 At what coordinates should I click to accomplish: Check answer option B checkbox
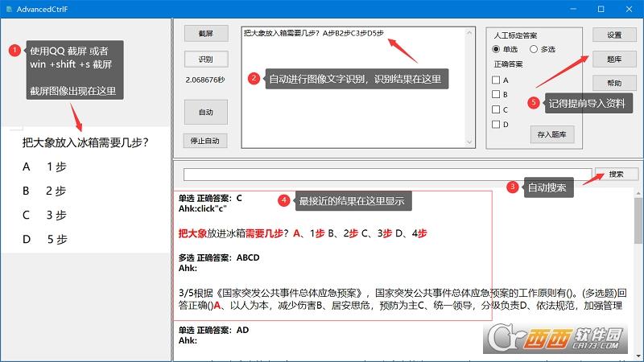496,94
